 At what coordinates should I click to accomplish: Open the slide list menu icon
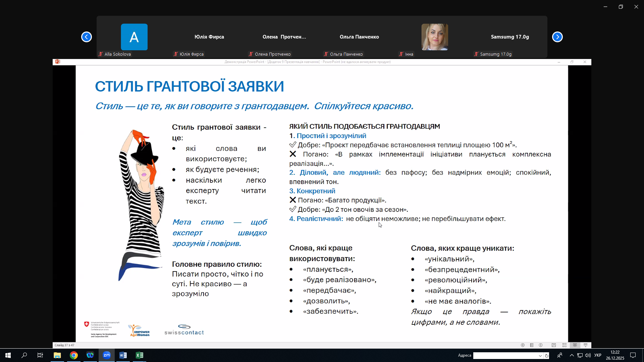(532, 345)
